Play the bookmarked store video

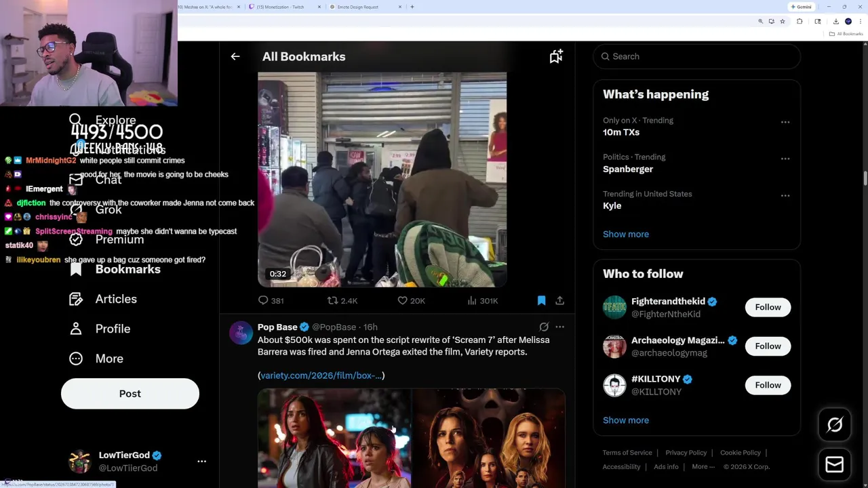click(382, 180)
